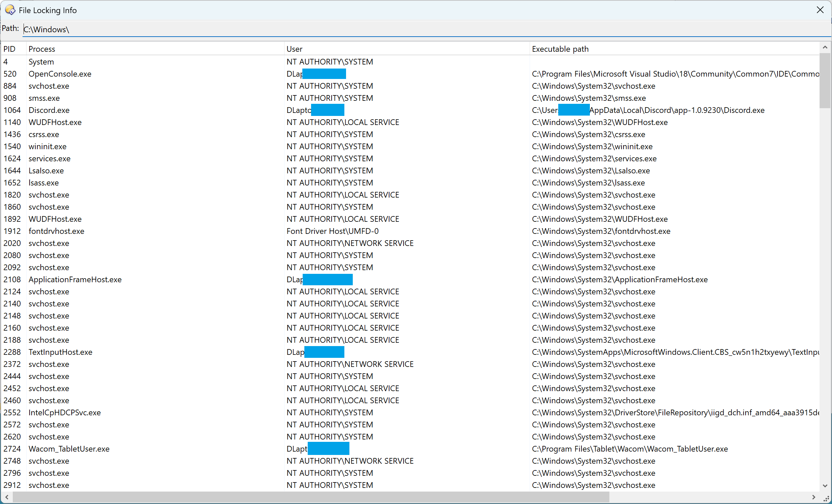Click the vertical scrollbar thumb
Image resolution: width=832 pixels, height=504 pixels.
[825, 81]
